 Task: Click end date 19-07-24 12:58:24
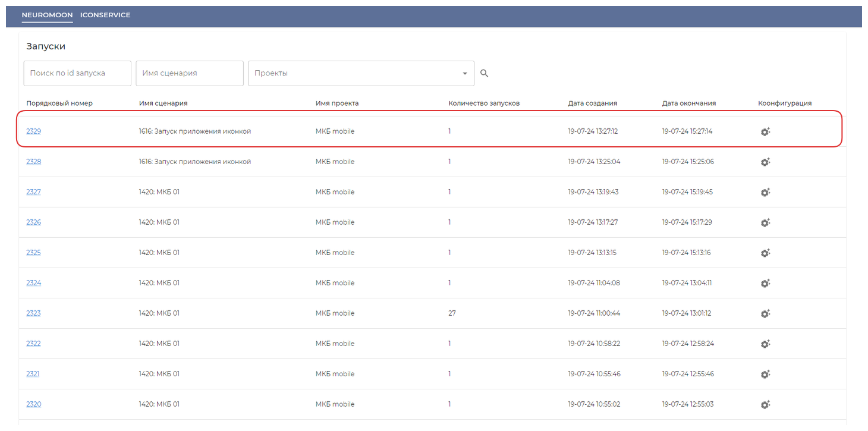click(x=688, y=344)
